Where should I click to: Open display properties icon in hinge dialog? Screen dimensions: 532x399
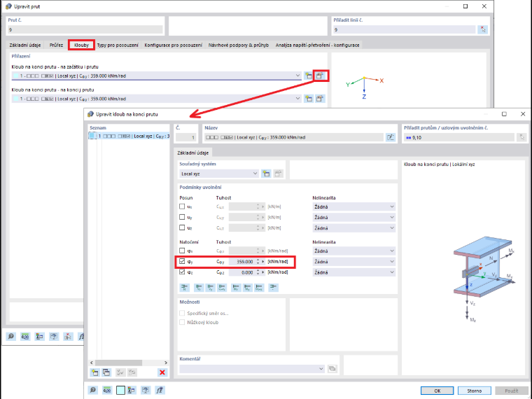[132, 390]
